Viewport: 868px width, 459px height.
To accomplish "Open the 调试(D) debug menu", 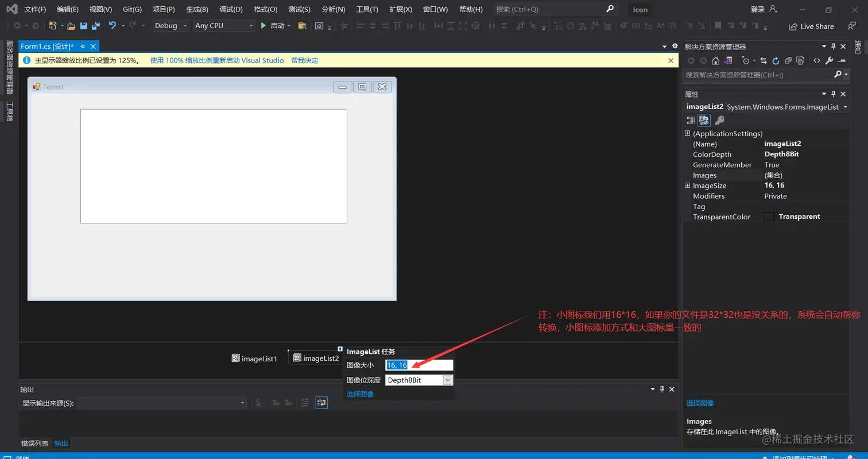I will coord(231,10).
